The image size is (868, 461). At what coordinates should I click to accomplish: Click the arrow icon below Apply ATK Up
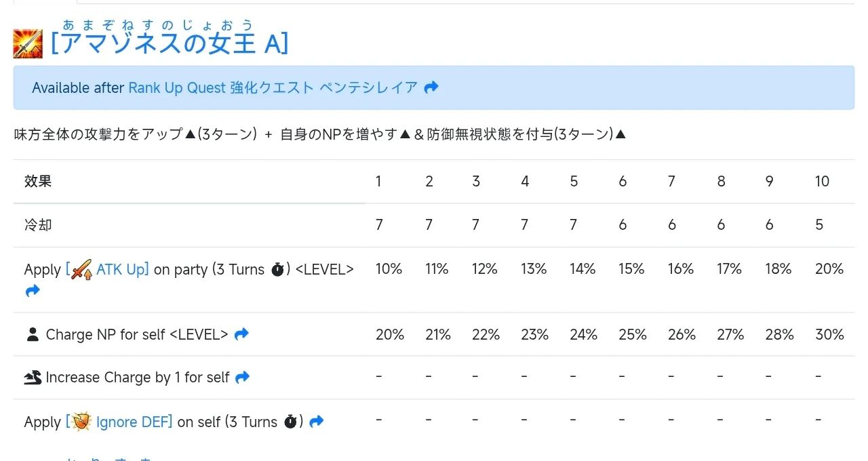32,291
